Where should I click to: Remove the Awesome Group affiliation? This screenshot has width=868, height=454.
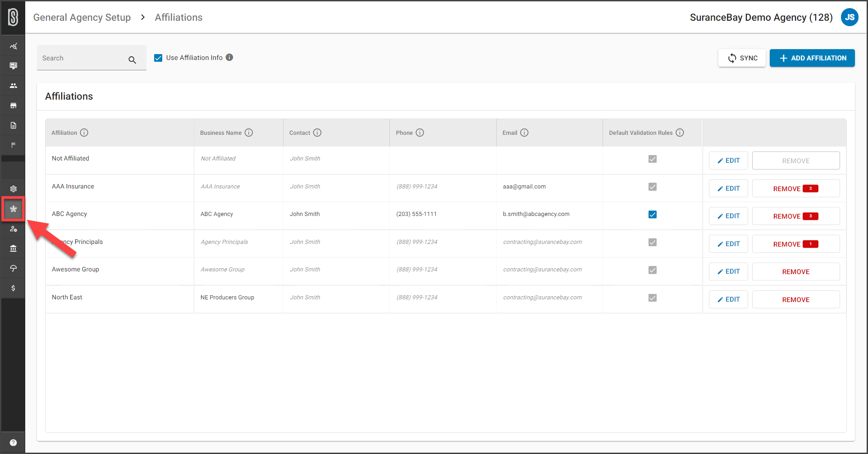796,271
